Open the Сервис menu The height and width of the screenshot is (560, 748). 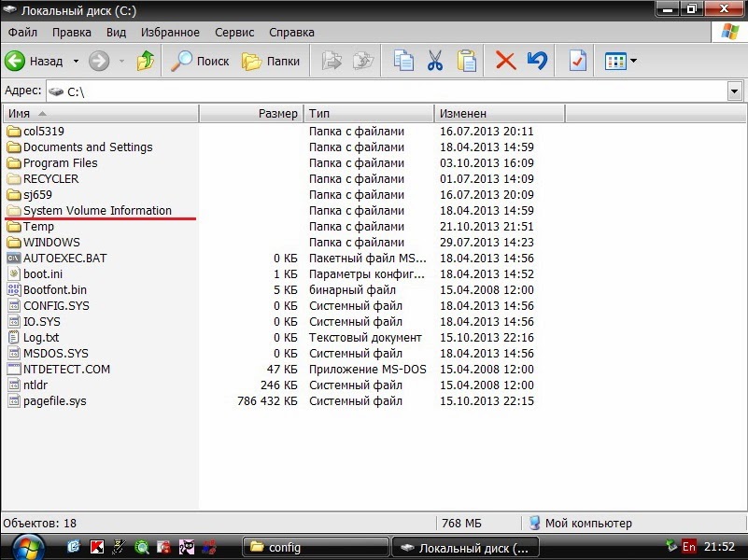233,32
